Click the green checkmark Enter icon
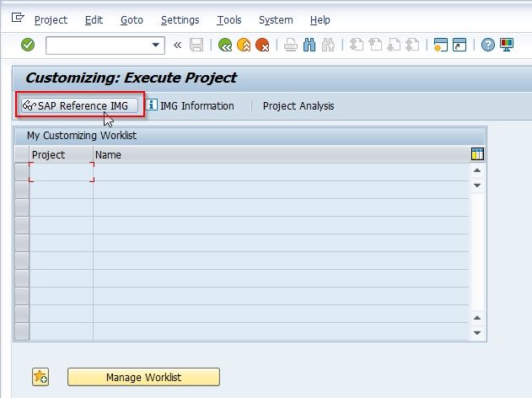 click(28, 45)
